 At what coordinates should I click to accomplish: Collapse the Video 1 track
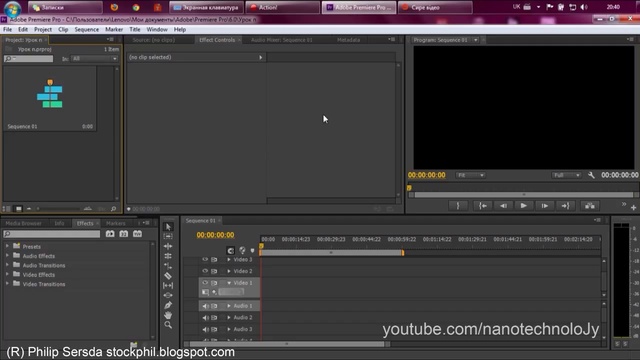click(x=229, y=283)
